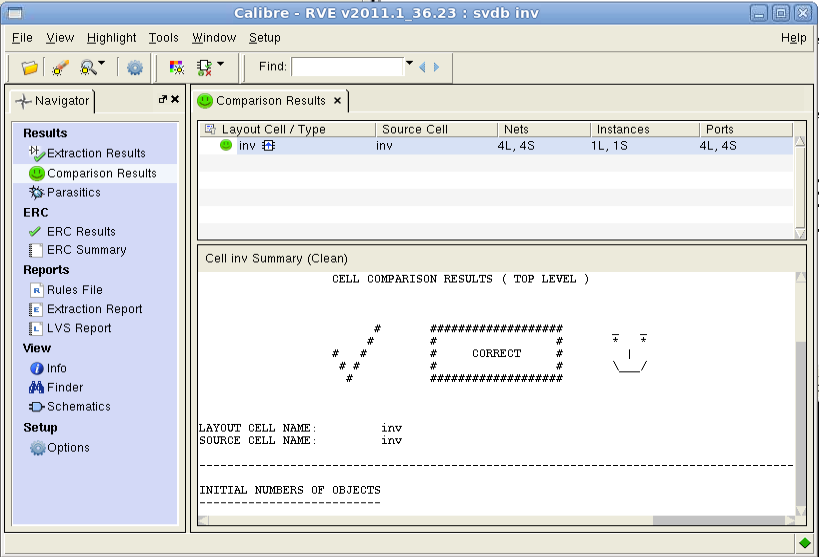Click the gear setup icon in toolbar
Viewport: 819px width, 557px height.
click(134, 67)
